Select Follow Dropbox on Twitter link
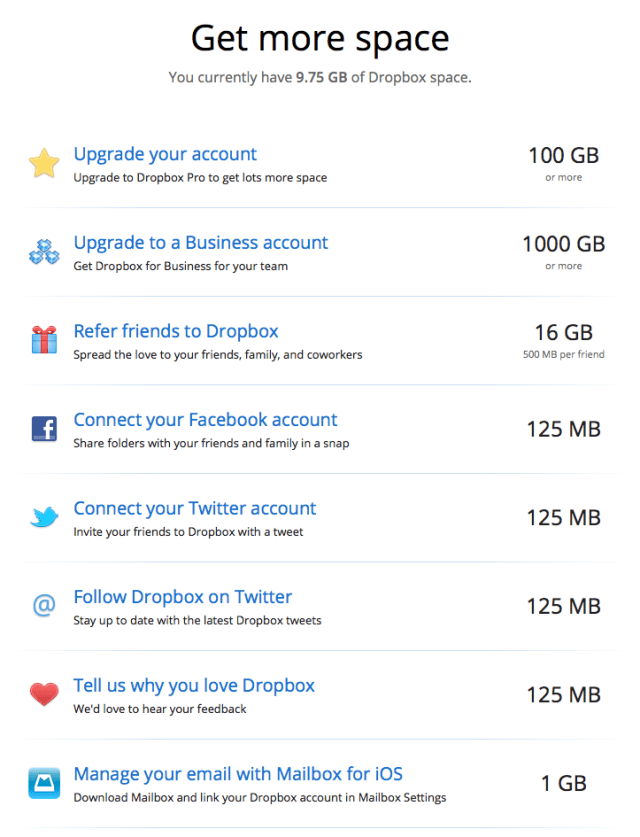 click(x=182, y=597)
